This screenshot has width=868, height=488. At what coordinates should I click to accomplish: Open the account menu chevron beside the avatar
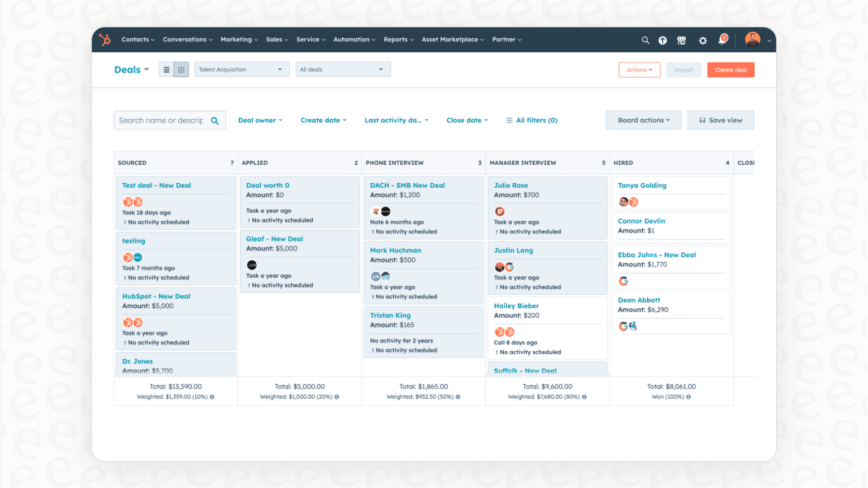tap(769, 40)
